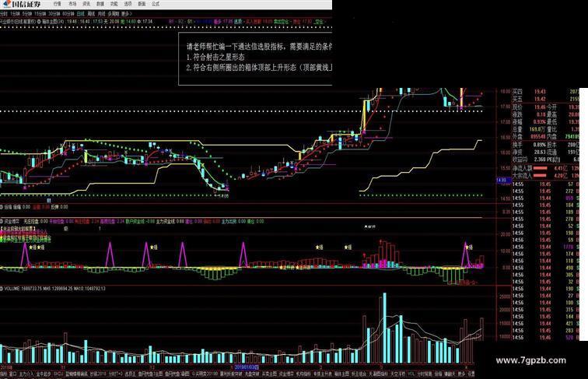This screenshot has width=588, height=379.
Task: Select the 箱体主图 bottom indicator tab
Action: [x=341, y=374]
